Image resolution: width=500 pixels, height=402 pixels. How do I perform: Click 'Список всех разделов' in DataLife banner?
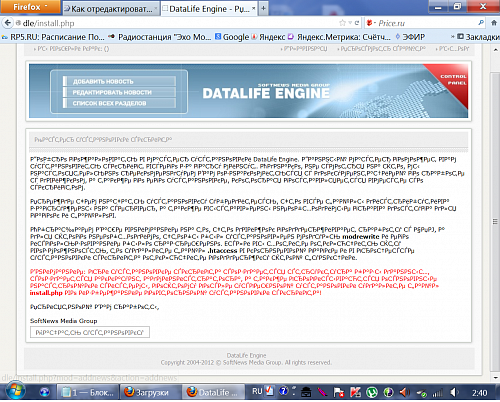(x=119, y=103)
